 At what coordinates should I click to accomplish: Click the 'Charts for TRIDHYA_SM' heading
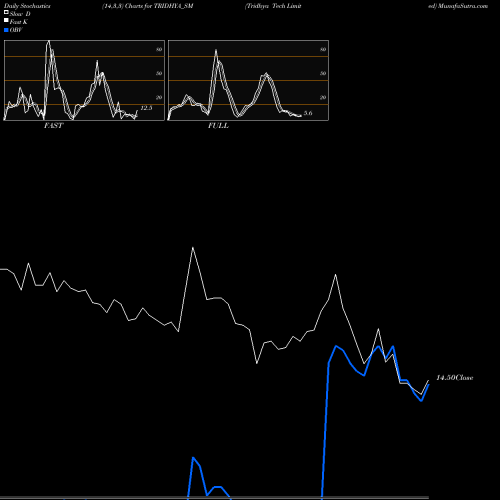[159, 6]
